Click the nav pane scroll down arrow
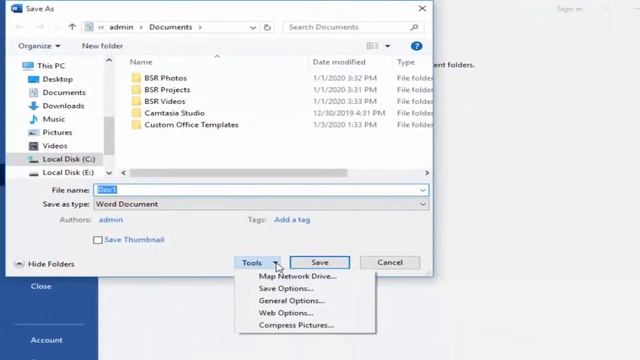 coord(109,173)
